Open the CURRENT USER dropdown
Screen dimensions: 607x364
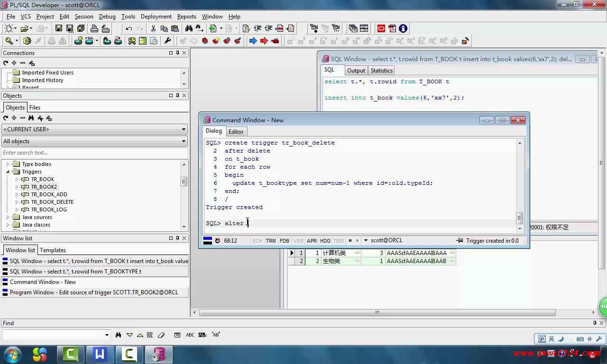(x=184, y=129)
